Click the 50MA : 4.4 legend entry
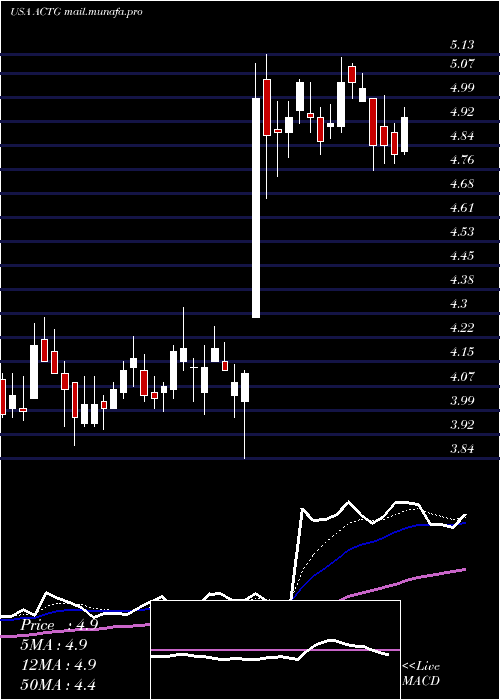500x700 pixels. [x=58, y=684]
